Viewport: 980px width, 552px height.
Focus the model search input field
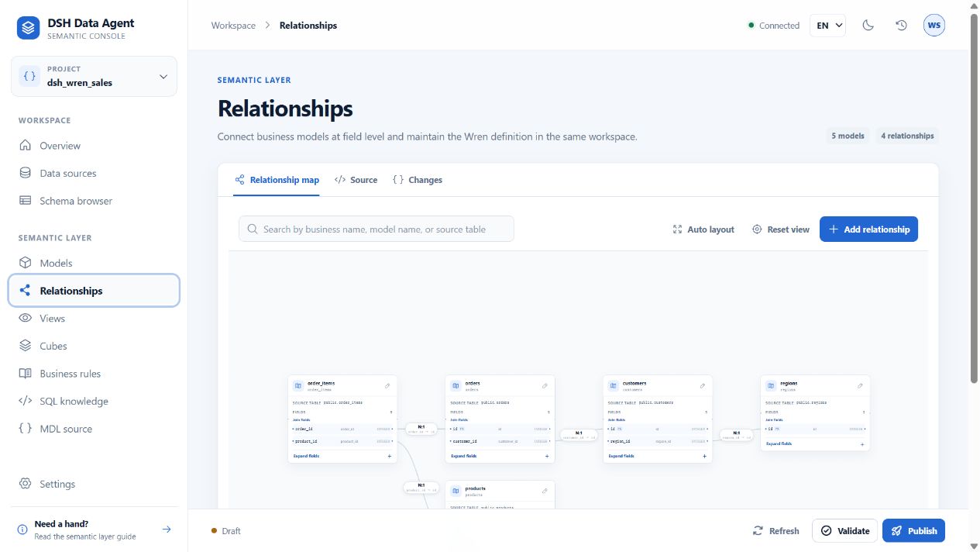pos(377,229)
